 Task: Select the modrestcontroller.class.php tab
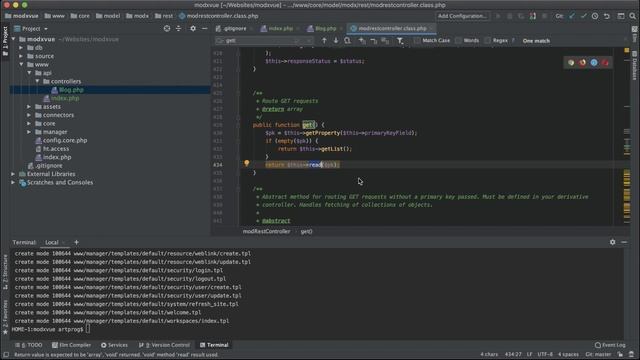point(392,29)
